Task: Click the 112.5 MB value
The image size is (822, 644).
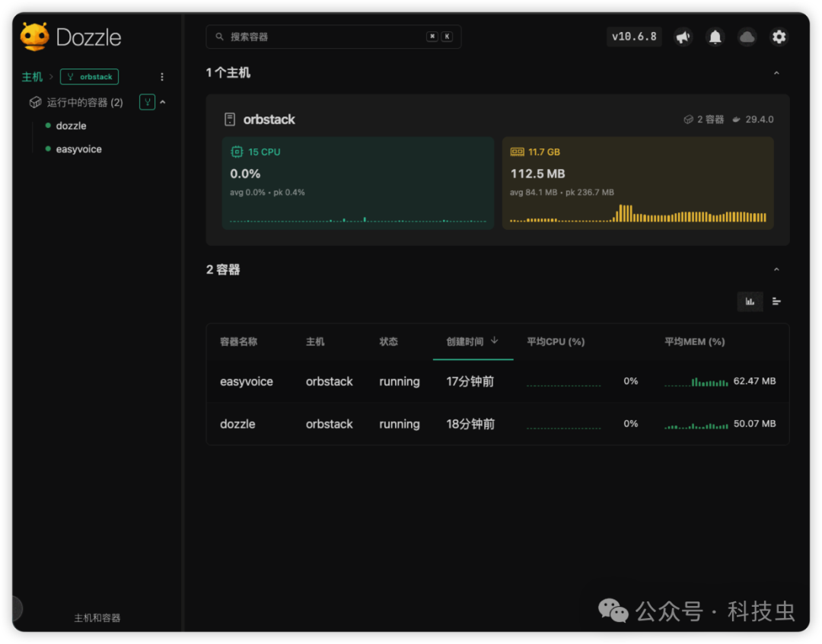Action: tap(538, 174)
